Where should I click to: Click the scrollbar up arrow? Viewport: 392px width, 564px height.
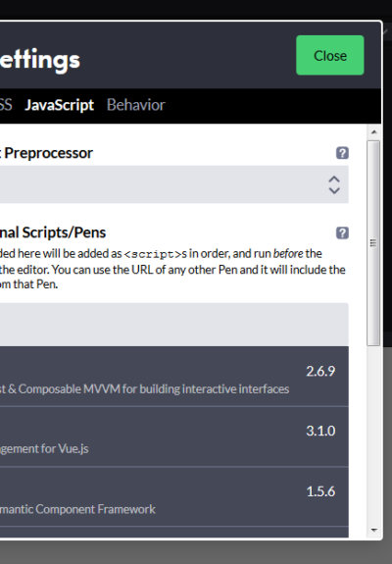(x=373, y=132)
